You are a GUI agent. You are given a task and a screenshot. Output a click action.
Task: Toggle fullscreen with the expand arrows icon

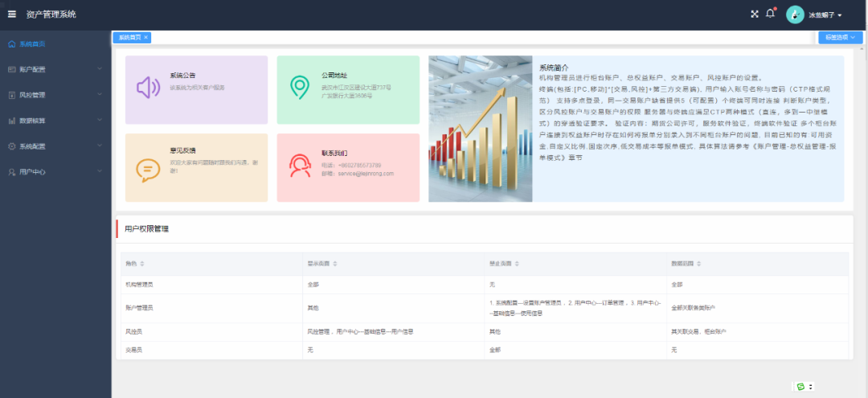click(x=754, y=14)
